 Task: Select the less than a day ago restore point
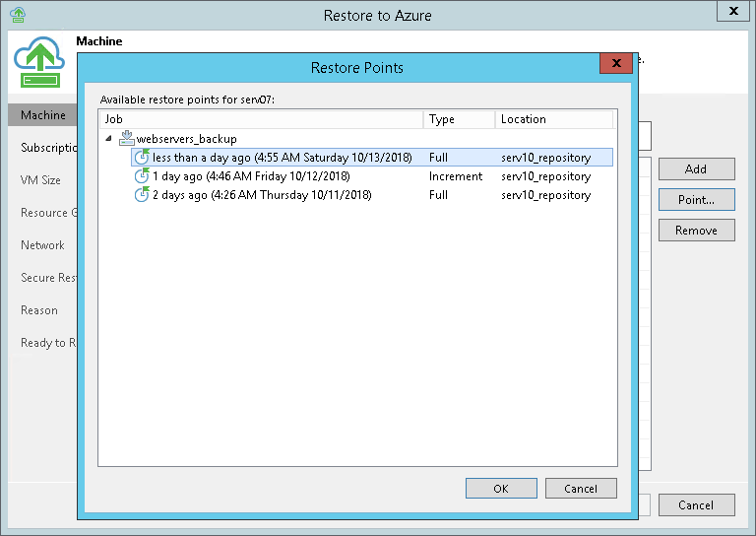click(x=282, y=158)
